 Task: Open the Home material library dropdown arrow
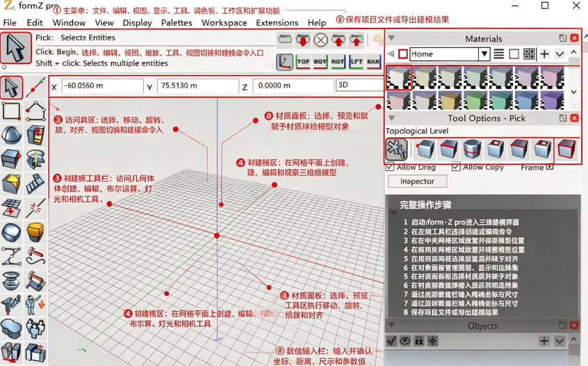coord(484,54)
